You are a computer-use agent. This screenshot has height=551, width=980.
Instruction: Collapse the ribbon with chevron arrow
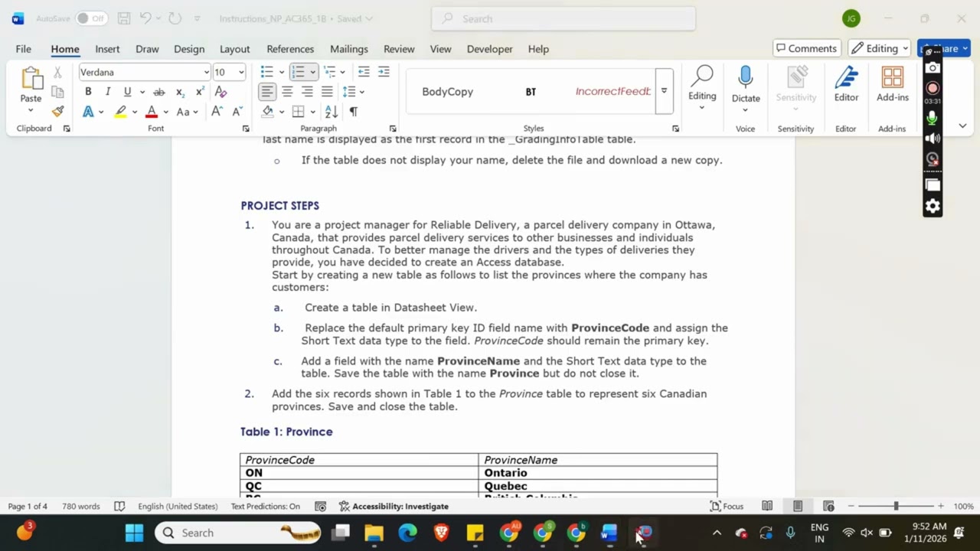tap(962, 126)
